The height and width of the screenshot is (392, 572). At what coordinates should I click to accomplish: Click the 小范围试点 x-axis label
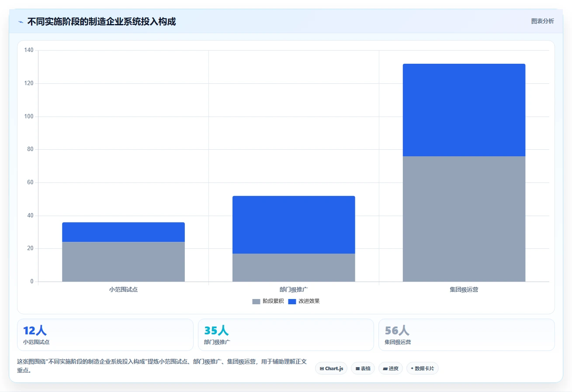(x=123, y=289)
